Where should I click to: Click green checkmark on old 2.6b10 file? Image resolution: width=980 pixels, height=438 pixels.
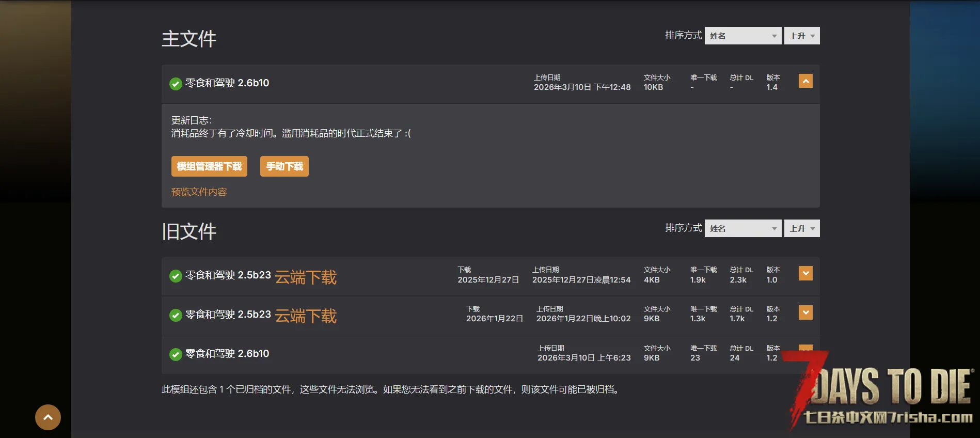(176, 354)
